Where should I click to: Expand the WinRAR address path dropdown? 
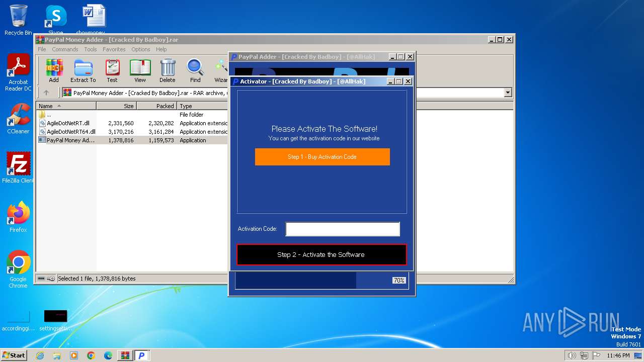(x=508, y=93)
